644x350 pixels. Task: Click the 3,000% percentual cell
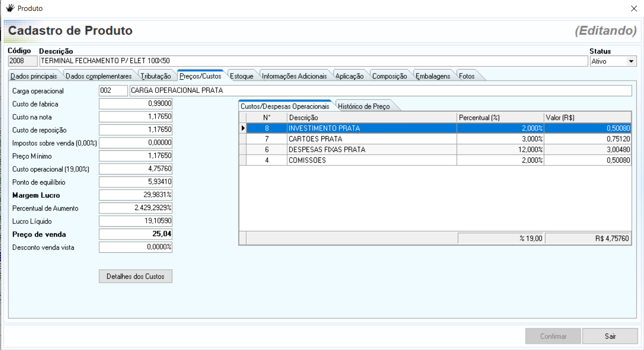coord(501,139)
